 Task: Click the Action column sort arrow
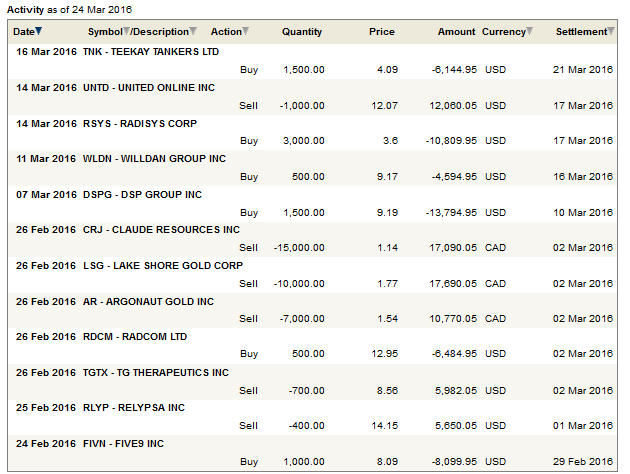[x=247, y=32]
